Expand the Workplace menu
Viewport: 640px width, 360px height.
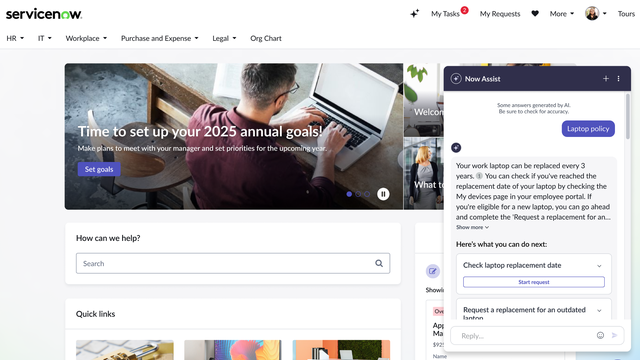[86, 38]
